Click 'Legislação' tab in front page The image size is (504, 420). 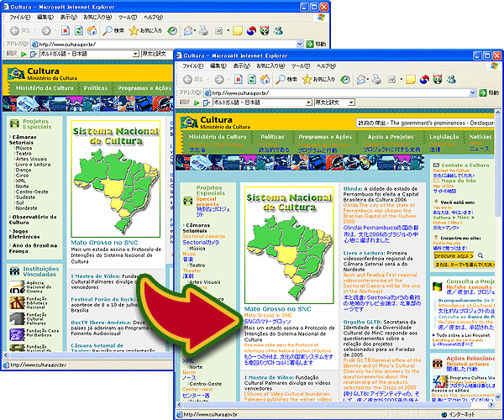coord(444,137)
